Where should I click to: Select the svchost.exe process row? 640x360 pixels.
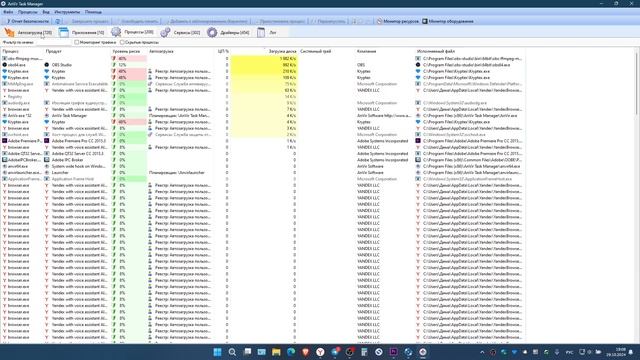[263, 134]
